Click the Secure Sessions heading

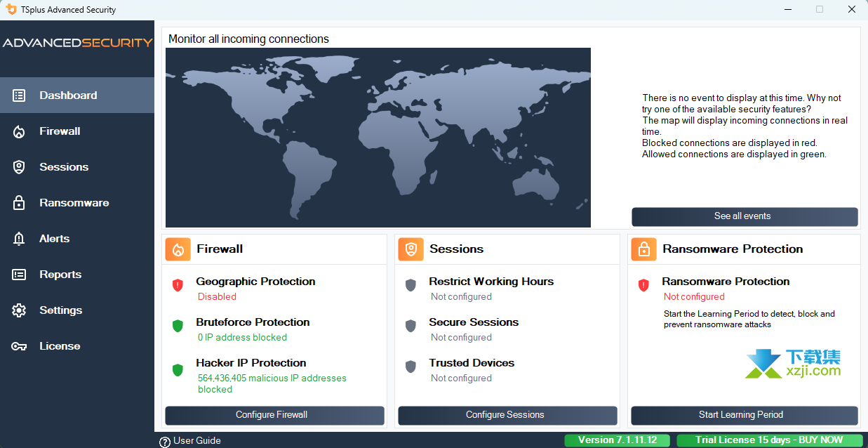point(474,322)
